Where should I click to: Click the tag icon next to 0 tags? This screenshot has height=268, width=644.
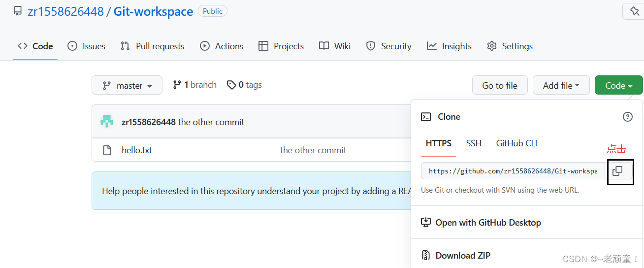click(x=231, y=85)
